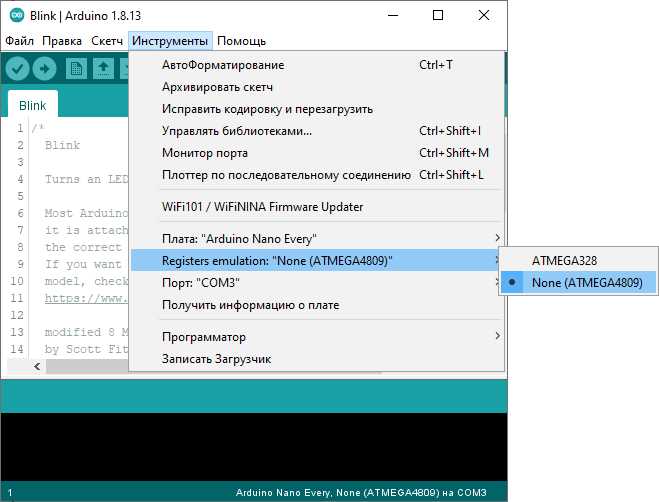Minimize the Arduino window
Viewport: 659px width, 502px height.
click(x=393, y=16)
